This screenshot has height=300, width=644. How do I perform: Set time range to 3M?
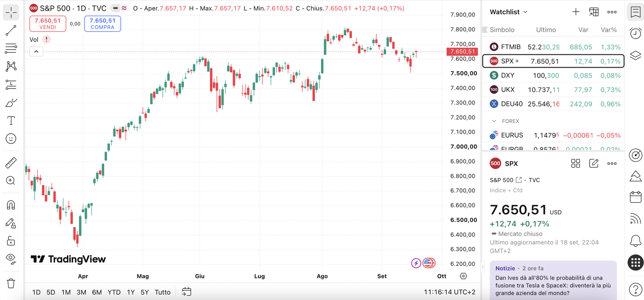(81, 292)
